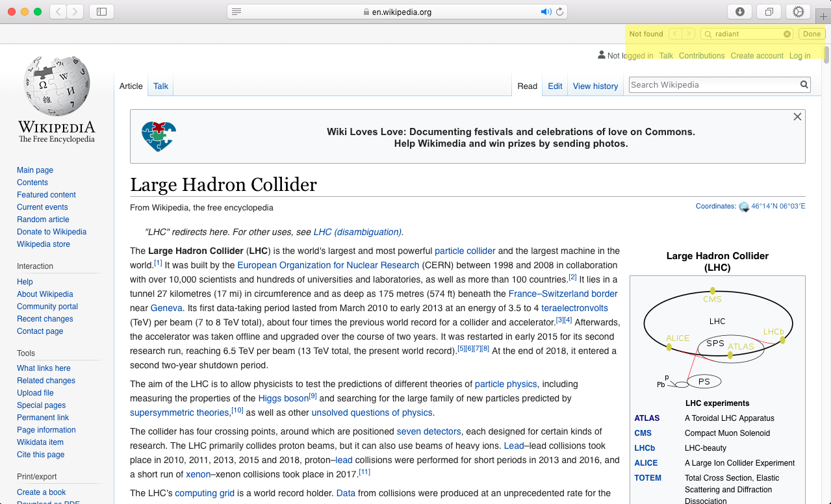Open the Higgs boson link
Viewport: 831px width, 504px height.
(283, 398)
